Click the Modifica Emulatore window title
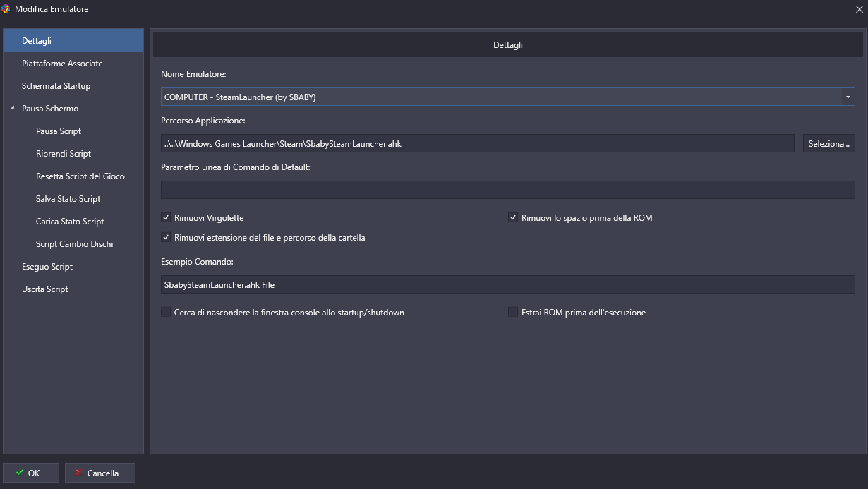This screenshot has width=868, height=489. tap(52, 9)
